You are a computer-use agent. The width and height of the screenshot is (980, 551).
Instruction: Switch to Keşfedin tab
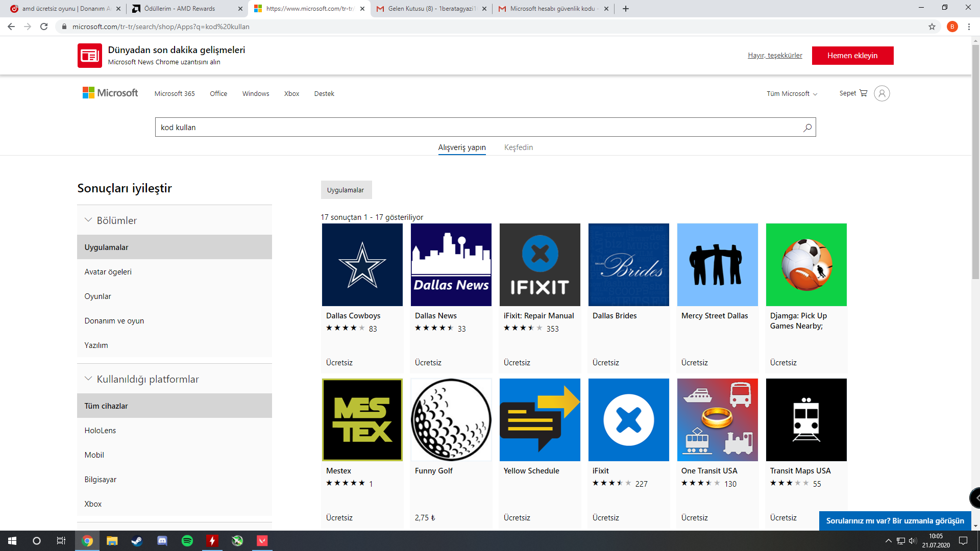(519, 147)
